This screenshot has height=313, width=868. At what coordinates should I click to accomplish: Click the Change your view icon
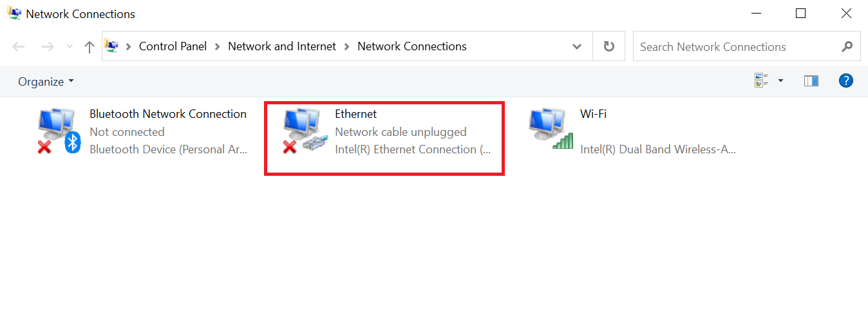762,81
